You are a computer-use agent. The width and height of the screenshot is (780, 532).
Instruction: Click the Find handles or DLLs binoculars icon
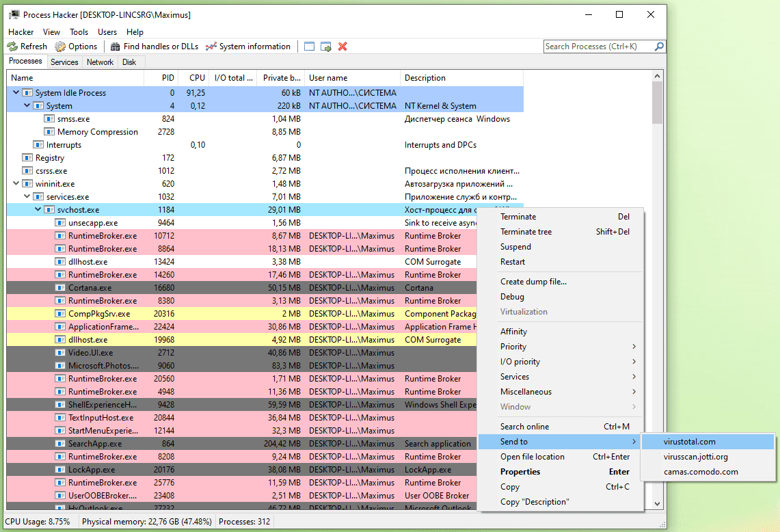tap(115, 46)
